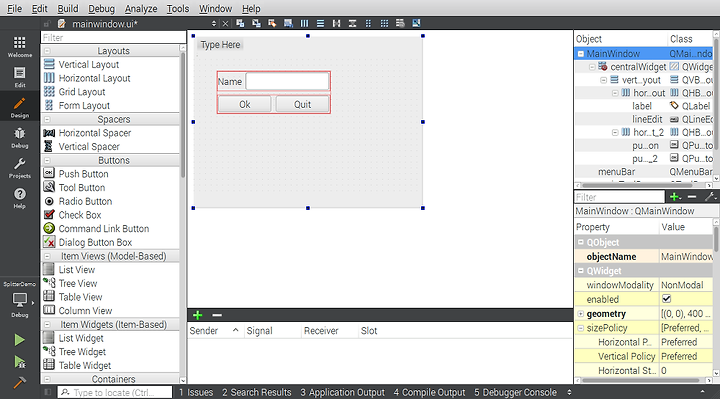720x399 pixels.
Task: Show Search Results pane
Action: [257, 392]
